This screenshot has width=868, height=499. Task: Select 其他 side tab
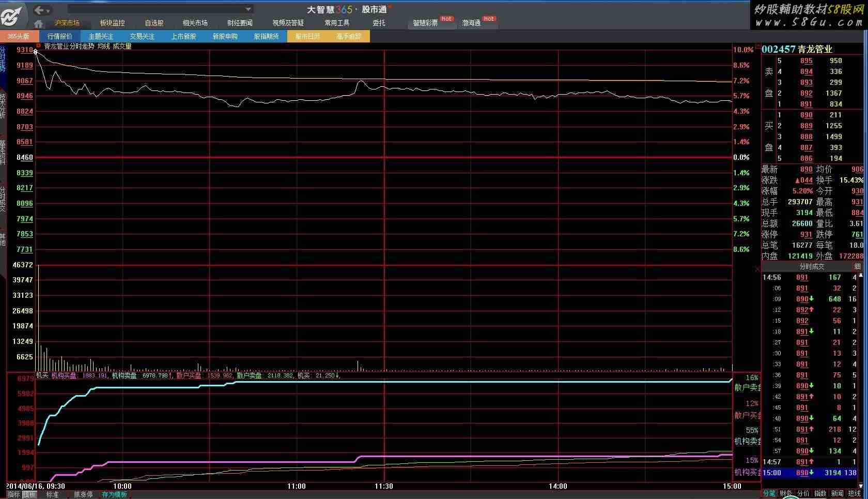click(x=3, y=239)
